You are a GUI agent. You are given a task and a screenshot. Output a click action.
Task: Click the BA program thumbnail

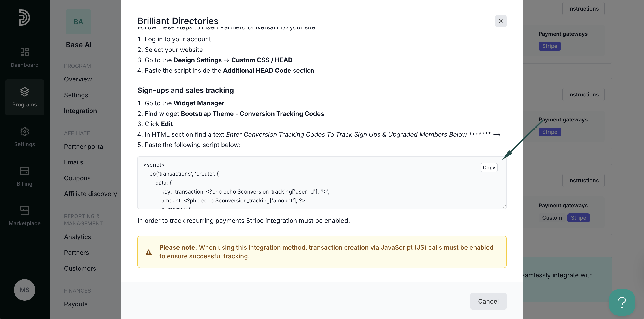(x=78, y=22)
